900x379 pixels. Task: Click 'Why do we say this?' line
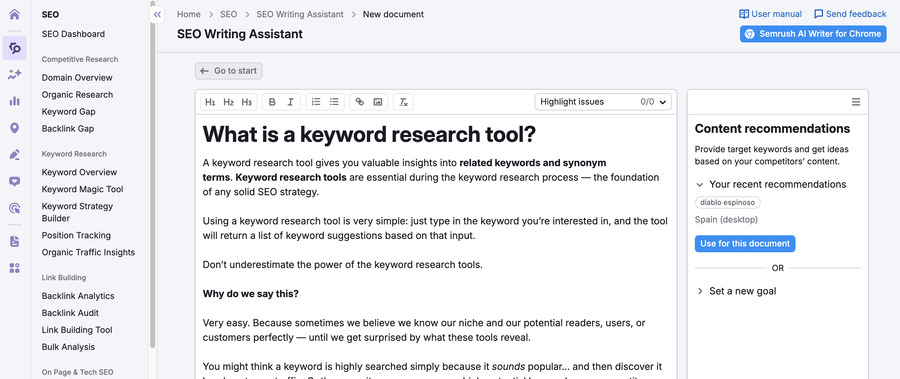click(x=251, y=294)
